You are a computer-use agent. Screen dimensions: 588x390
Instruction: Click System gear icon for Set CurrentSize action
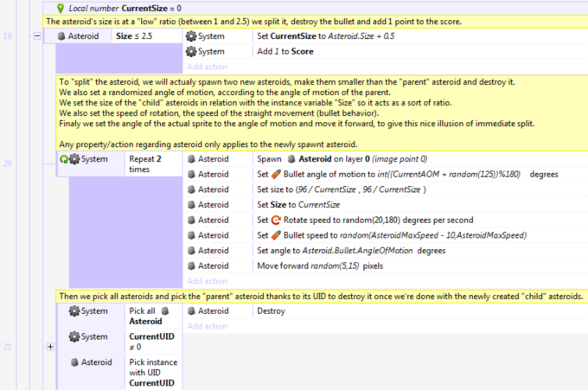coord(192,37)
